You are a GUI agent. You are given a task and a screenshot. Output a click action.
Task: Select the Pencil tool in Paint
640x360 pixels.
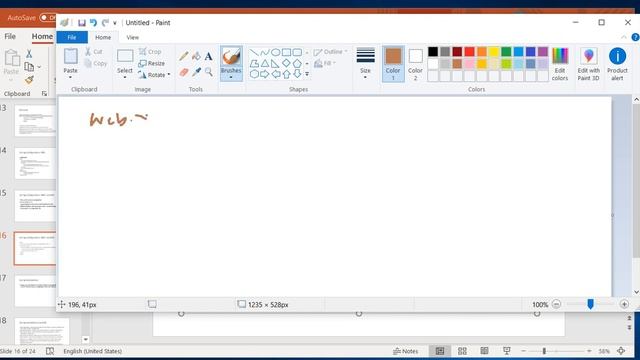184,56
